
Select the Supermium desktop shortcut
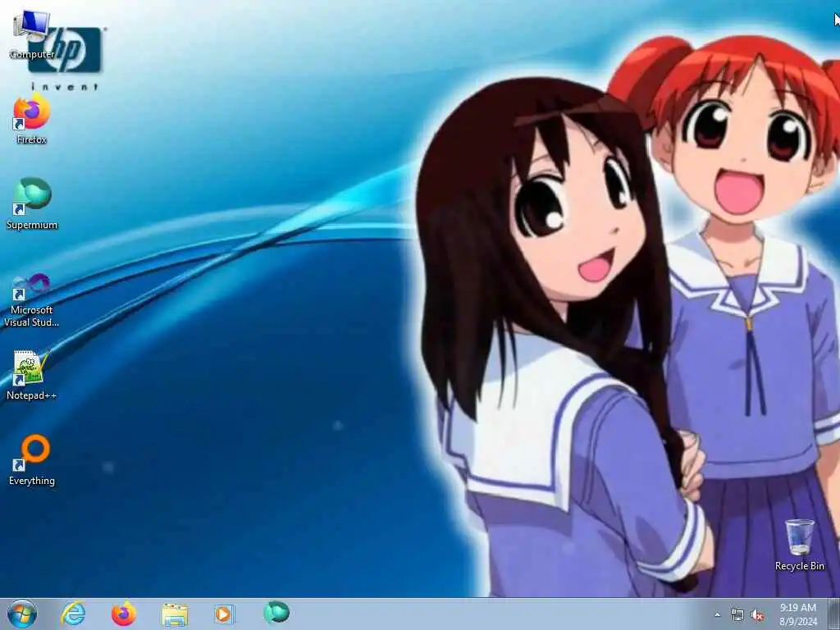click(x=32, y=204)
